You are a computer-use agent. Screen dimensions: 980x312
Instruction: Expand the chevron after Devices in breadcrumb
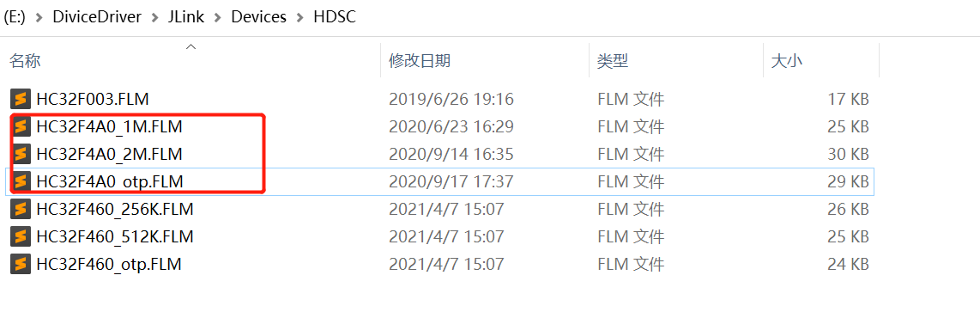[x=300, y=17]
